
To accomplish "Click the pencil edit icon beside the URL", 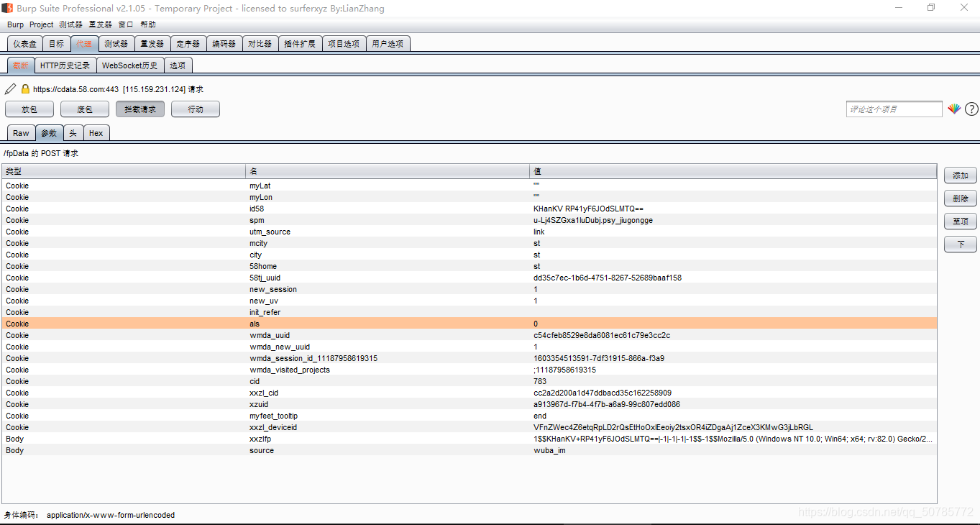I will click(x=10, y=89).
